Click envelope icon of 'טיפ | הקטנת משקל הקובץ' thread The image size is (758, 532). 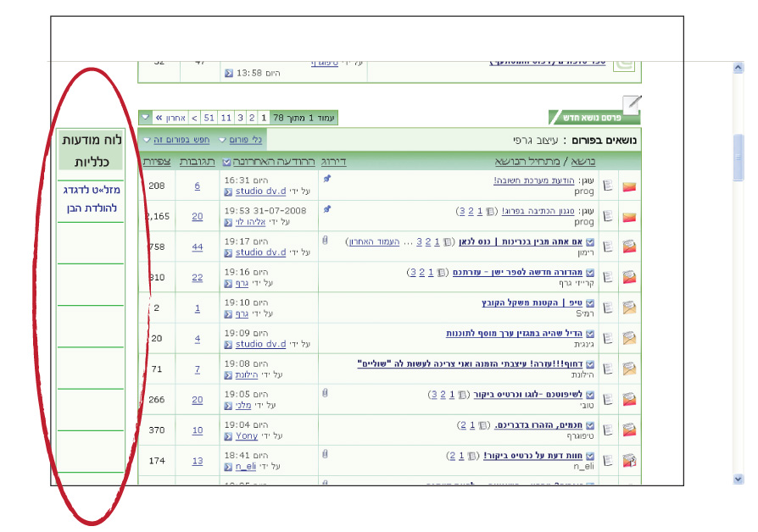click(629, 308)
